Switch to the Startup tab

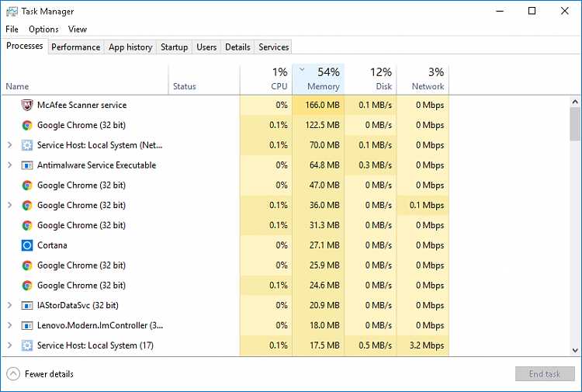coord(174,47)
